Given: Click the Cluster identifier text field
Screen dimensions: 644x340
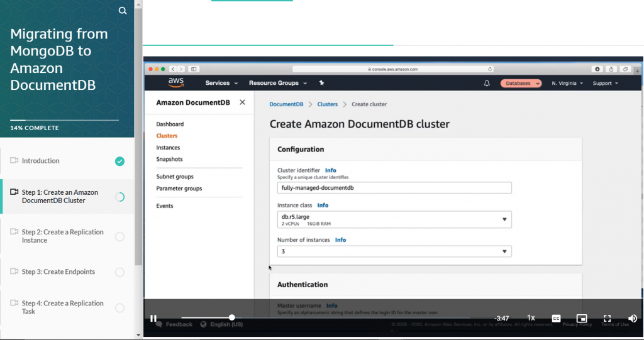Looking at the screenshot, I should [394, 188].
